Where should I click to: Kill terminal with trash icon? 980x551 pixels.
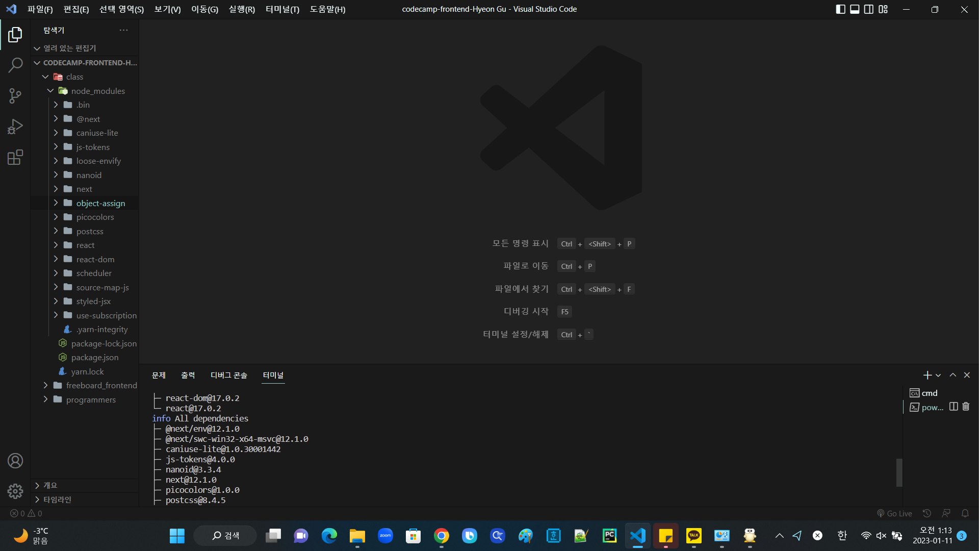click(966, 407)
